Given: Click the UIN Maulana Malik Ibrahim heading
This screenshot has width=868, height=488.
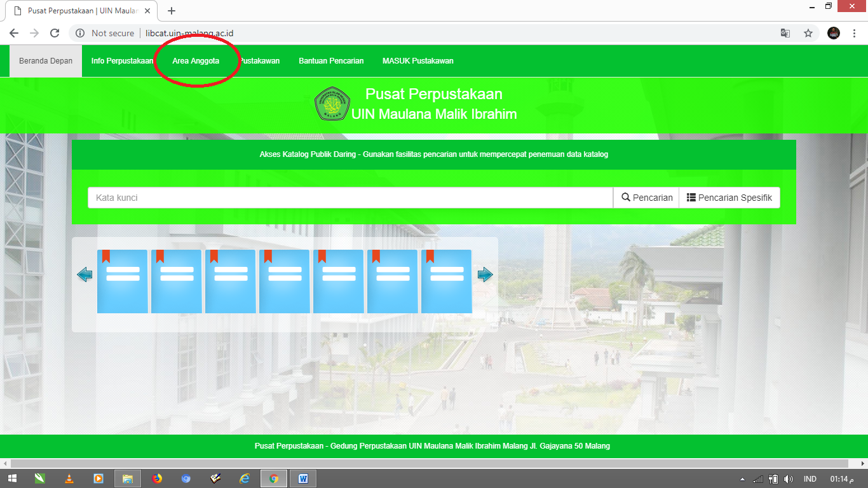Looking at the screenshot, I should tap(434, 114).
